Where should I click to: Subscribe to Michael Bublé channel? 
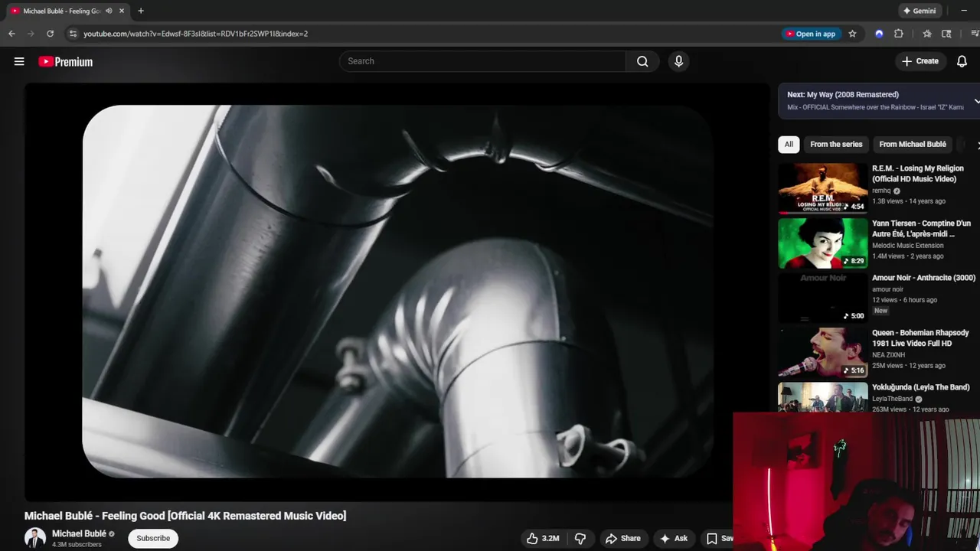(153, 538)
